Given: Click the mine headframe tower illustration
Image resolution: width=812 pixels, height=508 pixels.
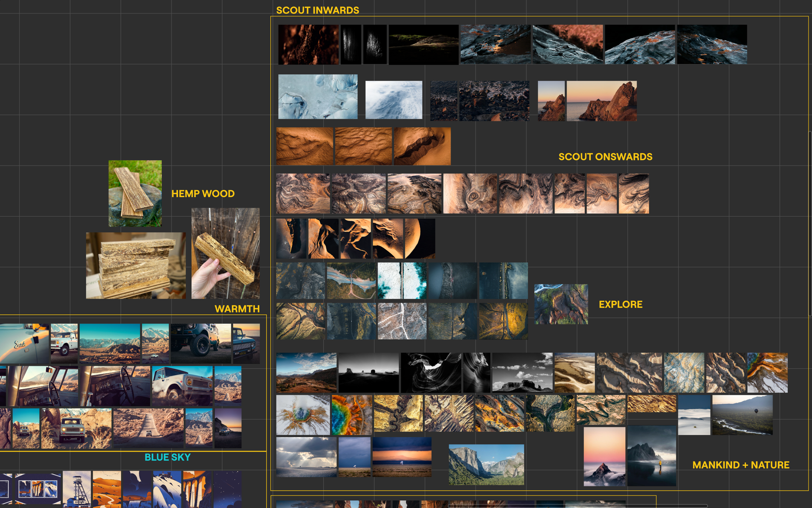Looking at the screenshot, I should [77, 489].
